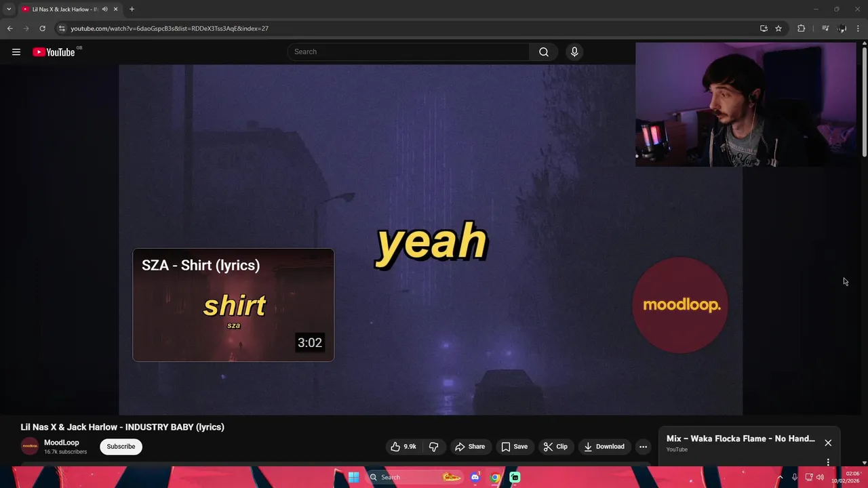Click the magnifier search button
This screenshot has height=488, width=868.
pos(544,52)
